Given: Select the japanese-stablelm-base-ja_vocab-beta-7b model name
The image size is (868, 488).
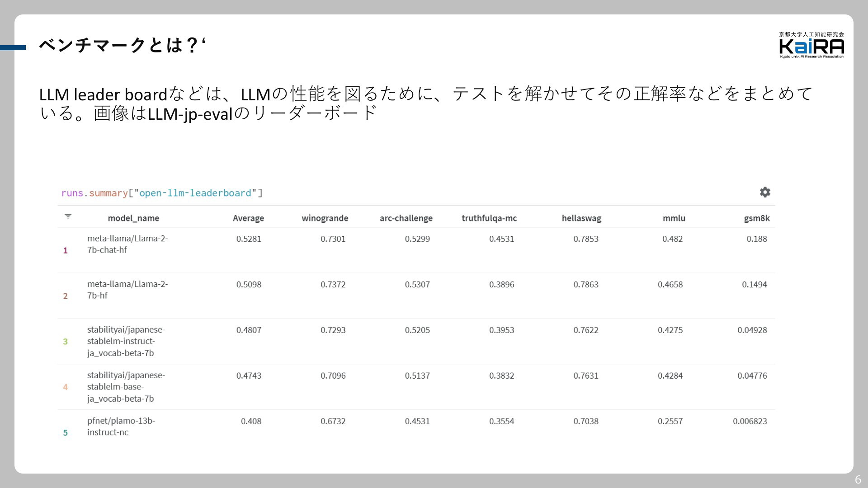Looking at the screenshot, I should [126, 387].
